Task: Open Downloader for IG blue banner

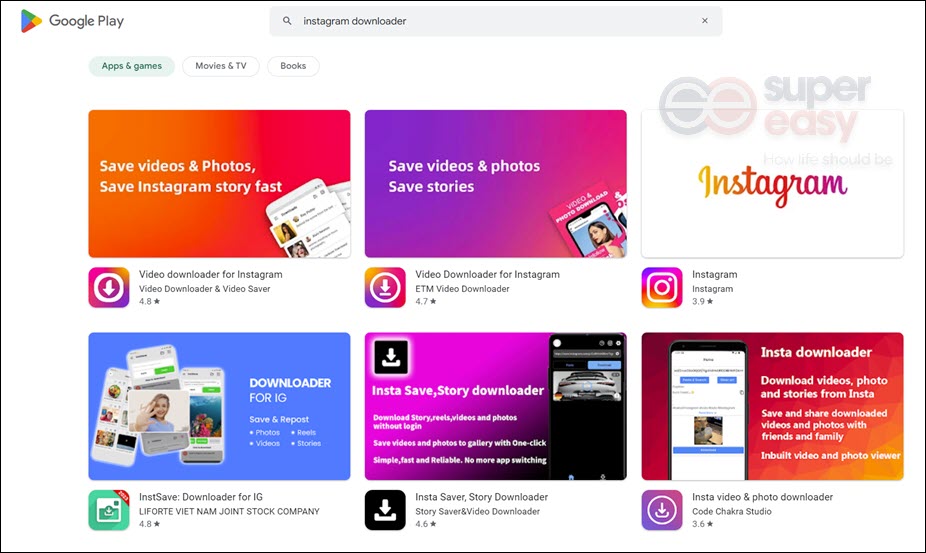Action: [x=219, y=406]
